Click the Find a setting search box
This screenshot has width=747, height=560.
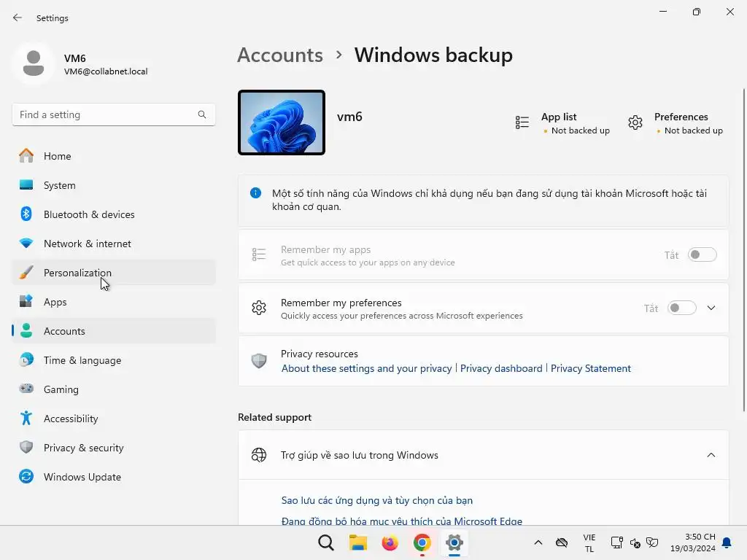click(x=114, y=114)
